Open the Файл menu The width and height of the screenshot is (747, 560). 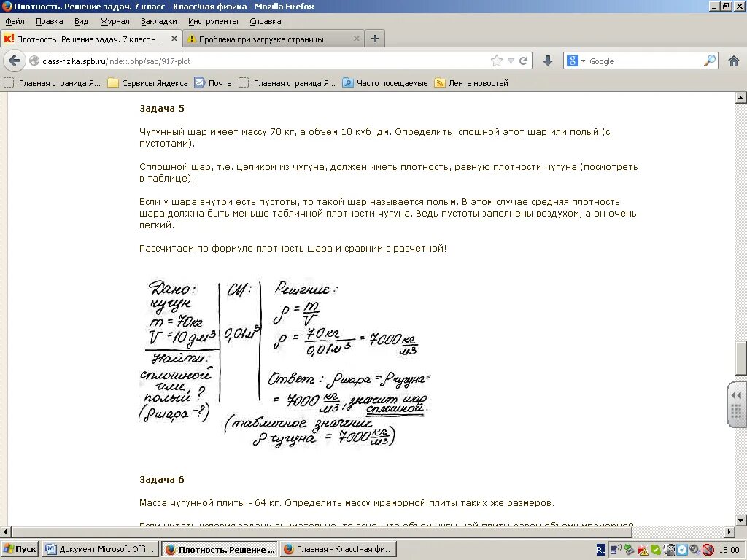(15, 21)
